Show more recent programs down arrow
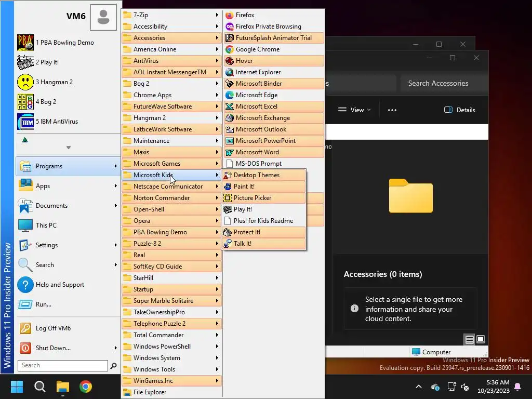 click(x=69, y=148)
